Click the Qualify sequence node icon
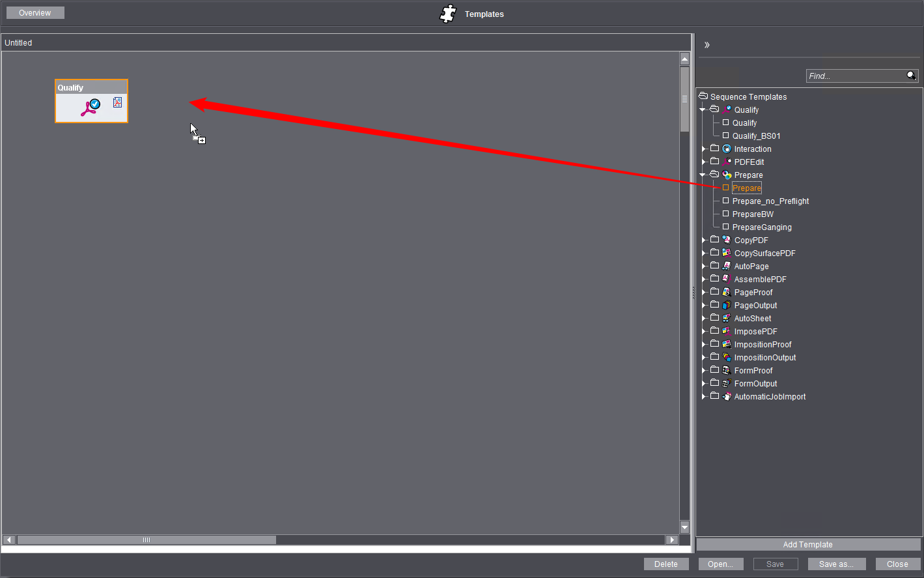The height and width of the screenshot is (578, 924). pos(91,108)
